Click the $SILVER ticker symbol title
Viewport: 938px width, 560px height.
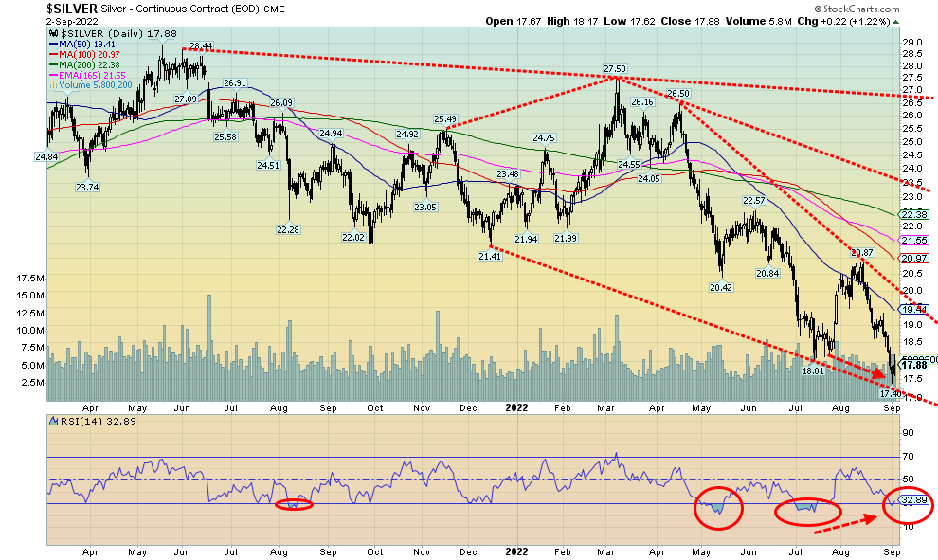click(71, 9)
